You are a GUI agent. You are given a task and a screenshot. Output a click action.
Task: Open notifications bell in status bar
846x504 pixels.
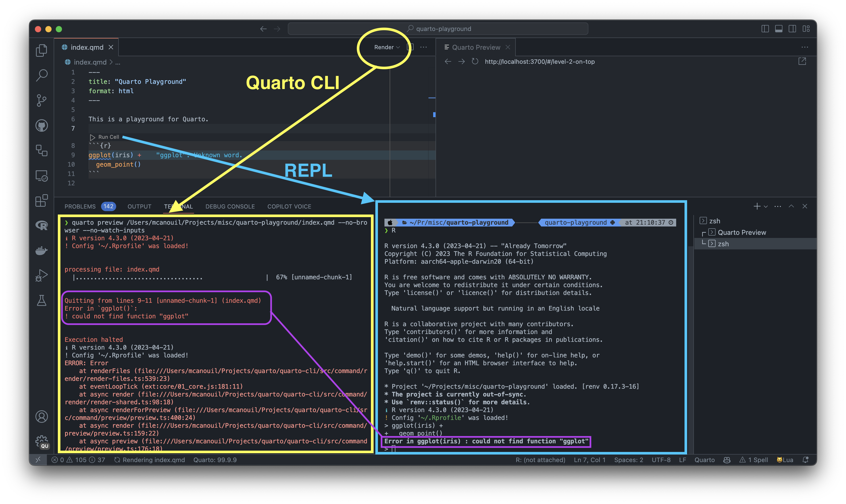pyautogui.click(x=805, y=459)
